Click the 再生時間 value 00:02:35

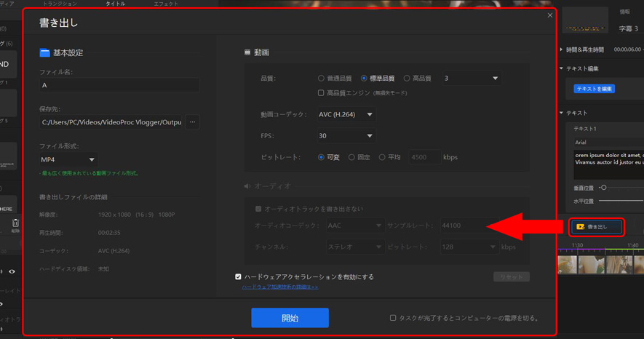click(x=109, y=233)
